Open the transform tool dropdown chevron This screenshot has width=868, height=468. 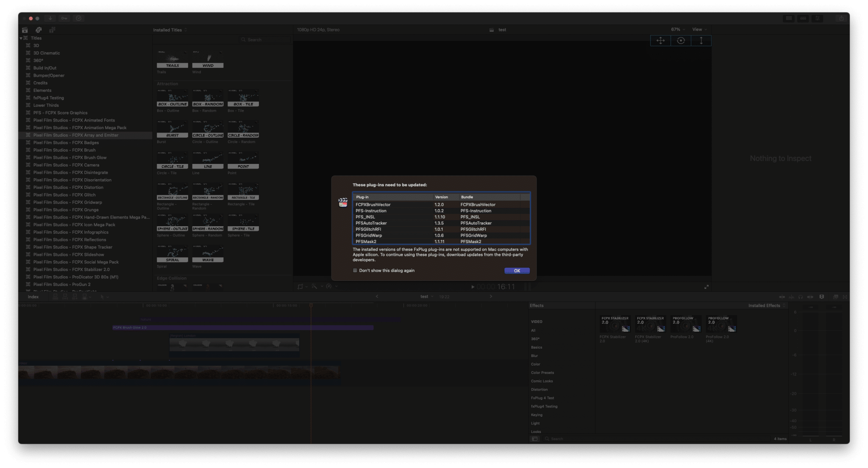tap(306, 287)
